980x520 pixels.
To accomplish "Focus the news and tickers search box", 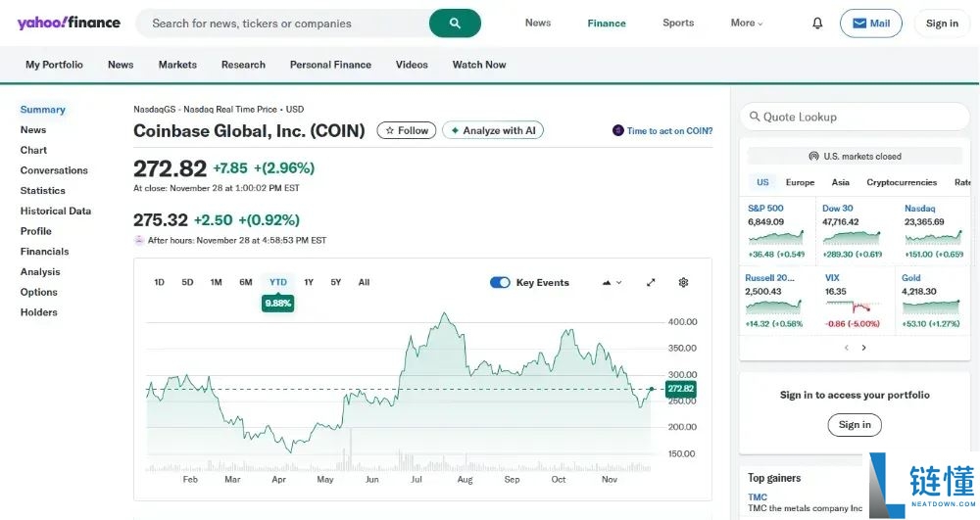I will pos(282,24).
